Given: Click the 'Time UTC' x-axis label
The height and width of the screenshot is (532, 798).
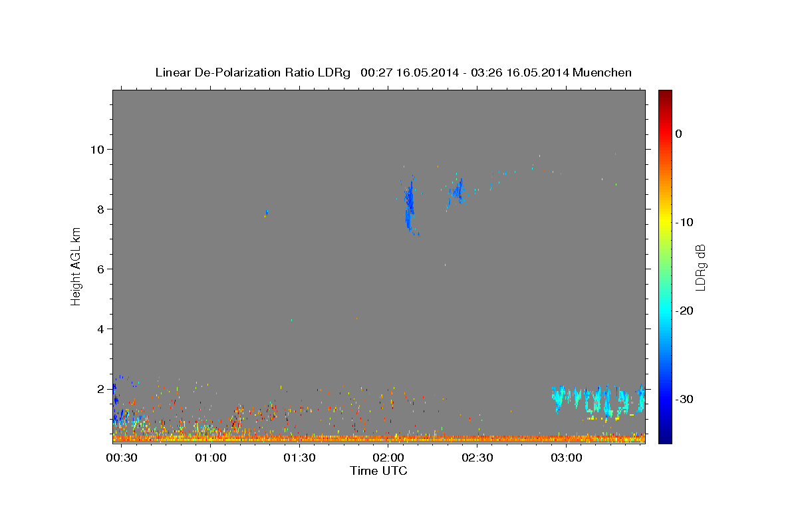Looking at the screenshot, I should (x=378, y=471).
